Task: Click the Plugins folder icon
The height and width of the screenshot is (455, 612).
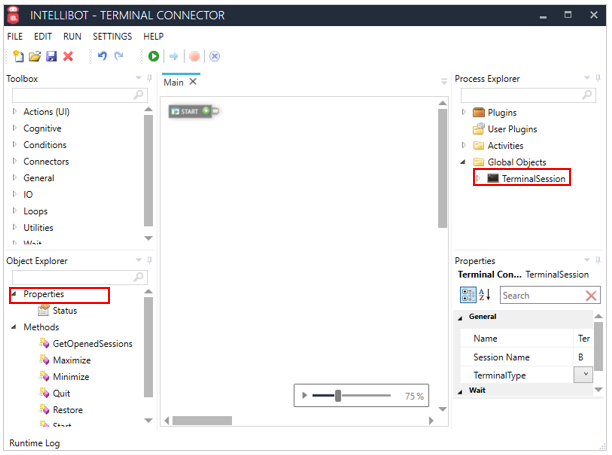Action: (479, 112)
